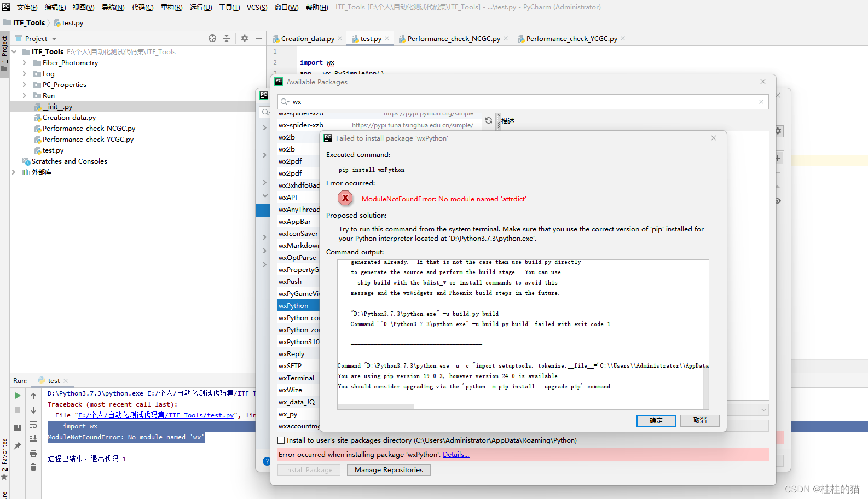Click the print icon in Run panel
Viewport: 868px width, 499px height.
[x=33, y=453]
